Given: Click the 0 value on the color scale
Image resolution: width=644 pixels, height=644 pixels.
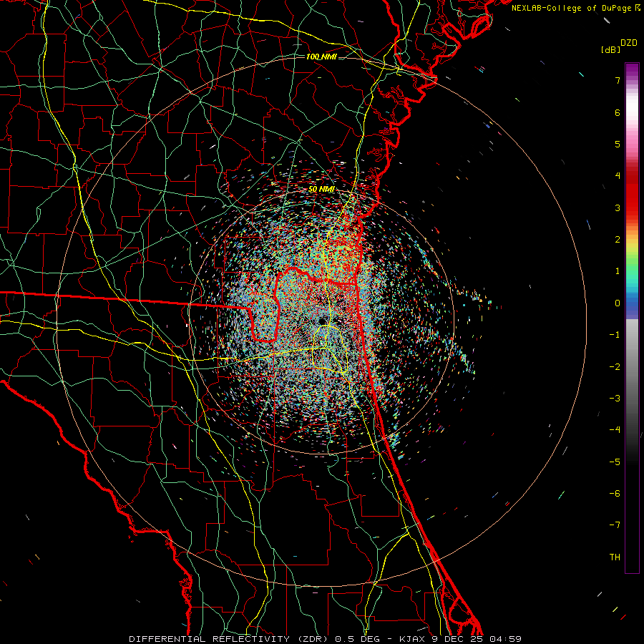Looking at the screenshot, I should click(618, 303).
